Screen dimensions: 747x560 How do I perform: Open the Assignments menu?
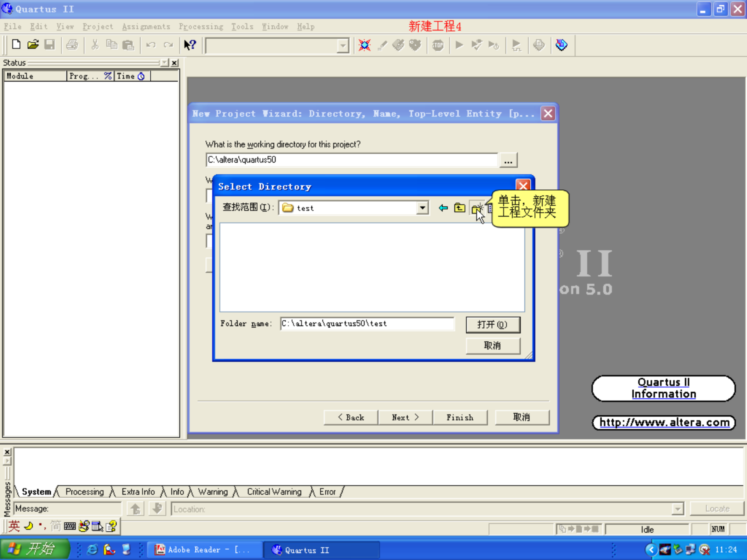[146, 26]
